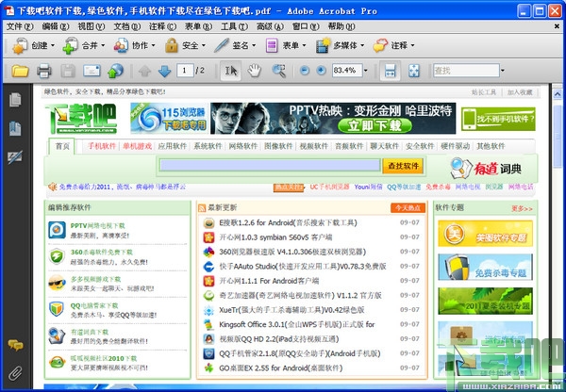Image resolution: width=566 pixels, height=392 pixels.
Task: Activate the Select text cursor tool
Action: [231, 71]
